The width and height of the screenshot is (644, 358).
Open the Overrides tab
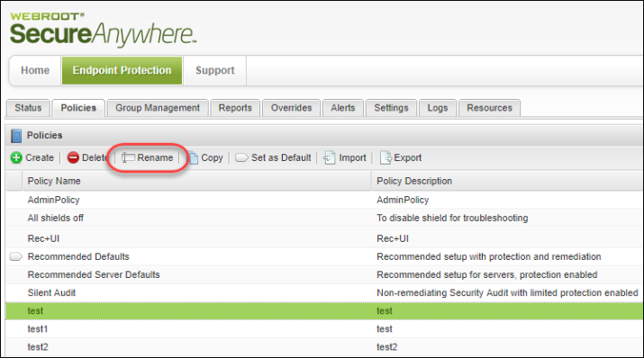[291, 108]
